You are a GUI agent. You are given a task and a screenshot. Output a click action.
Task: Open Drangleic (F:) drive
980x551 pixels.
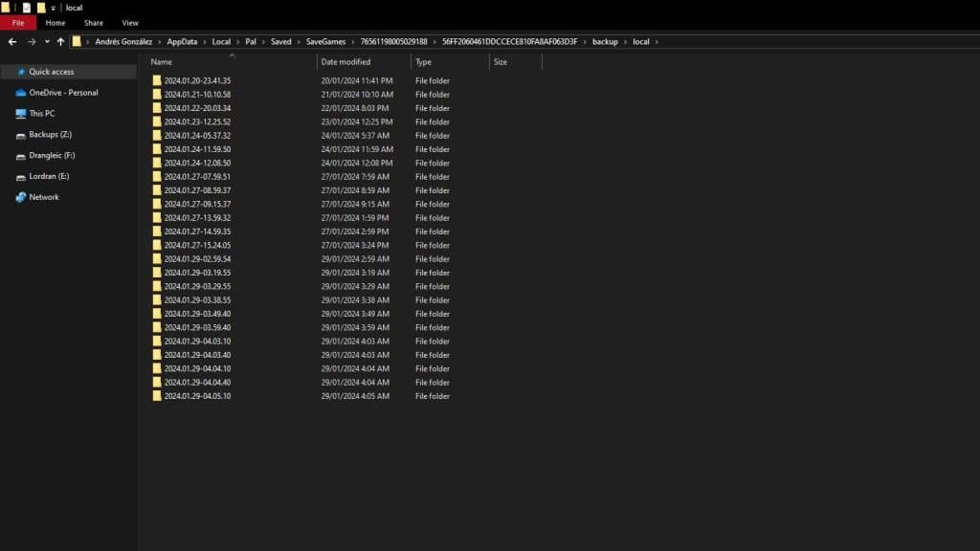tap(52, 156)
